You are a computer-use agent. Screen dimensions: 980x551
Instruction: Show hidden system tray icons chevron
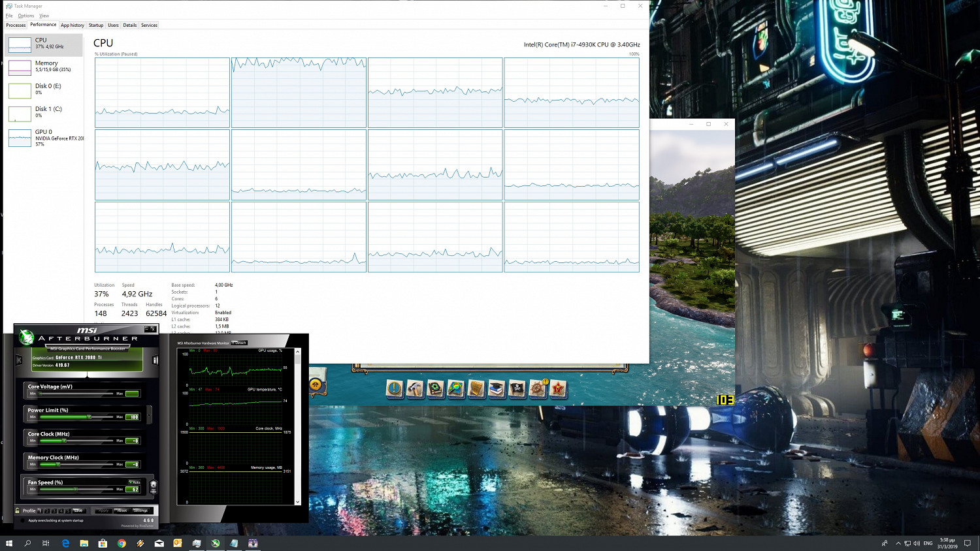click(898, 543)
